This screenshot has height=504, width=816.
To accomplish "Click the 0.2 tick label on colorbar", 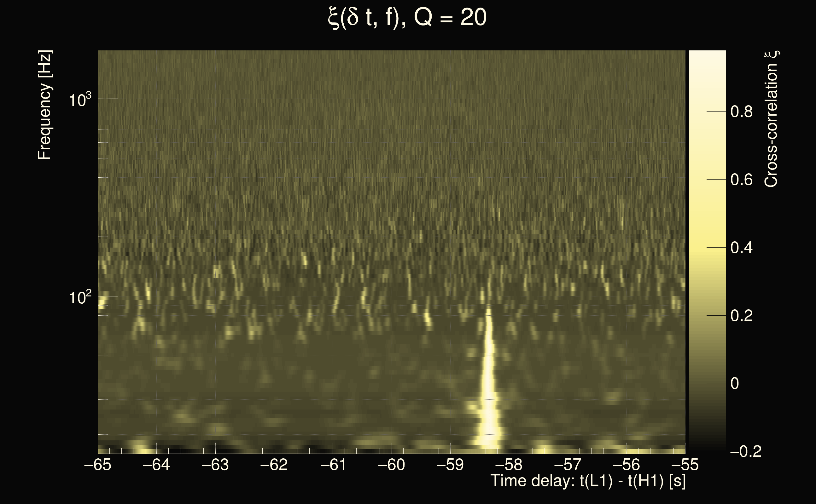I will point(741,316).
